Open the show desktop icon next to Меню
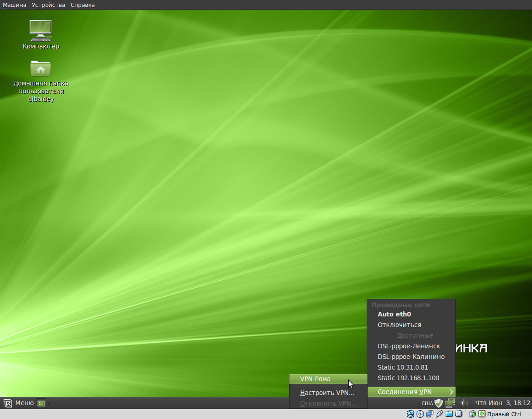The width and height of the screenshot is (532, 419). point(41,403)
